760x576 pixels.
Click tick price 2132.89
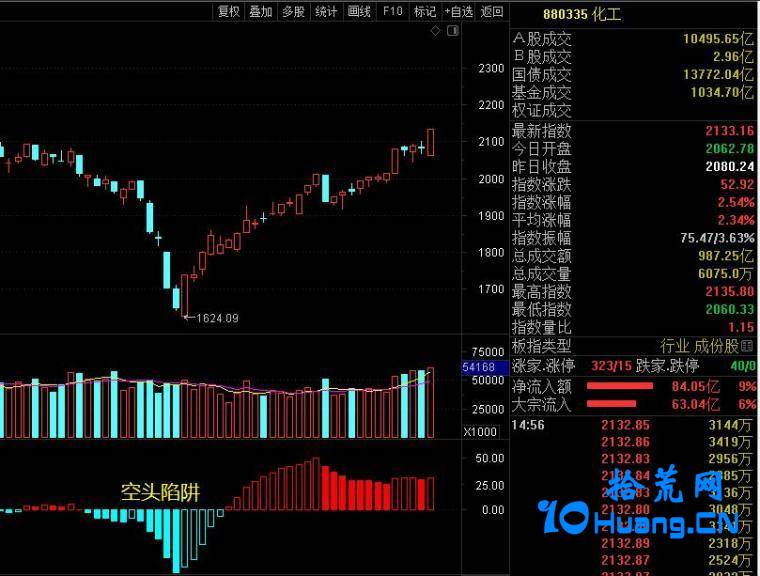click(x=625, y=543)
